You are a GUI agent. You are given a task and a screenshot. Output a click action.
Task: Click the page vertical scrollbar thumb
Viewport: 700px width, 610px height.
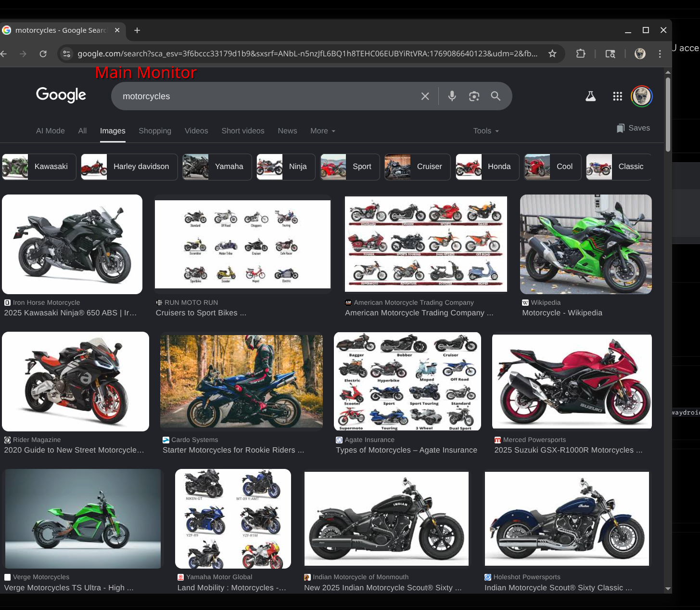pos(668,114)
